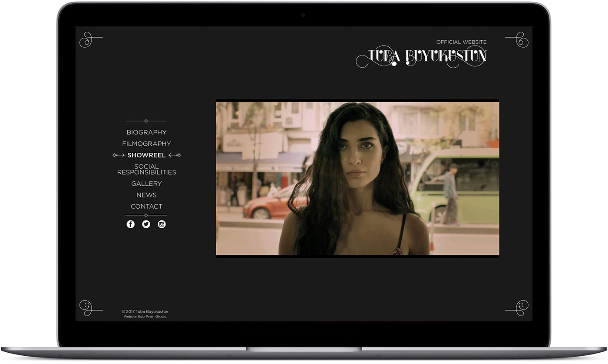This screenshot has width=608, height=364.
Task: Open the GALLERY section
Action: pyautogui.click(x=146, y=184)
